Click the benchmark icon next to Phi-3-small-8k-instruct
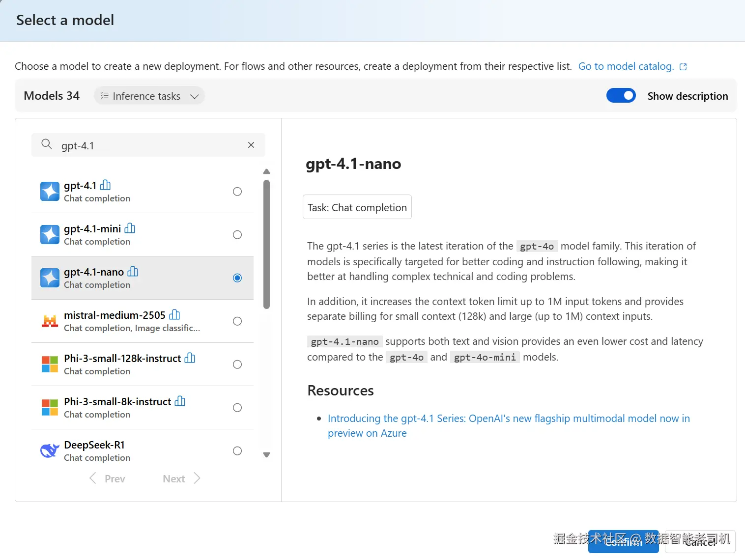This screenshot has width=745, height=560. tap(180, 401)
